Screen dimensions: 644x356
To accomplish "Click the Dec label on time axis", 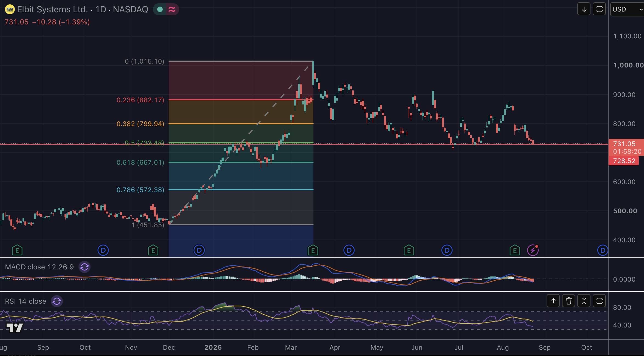I will point(169,348).
